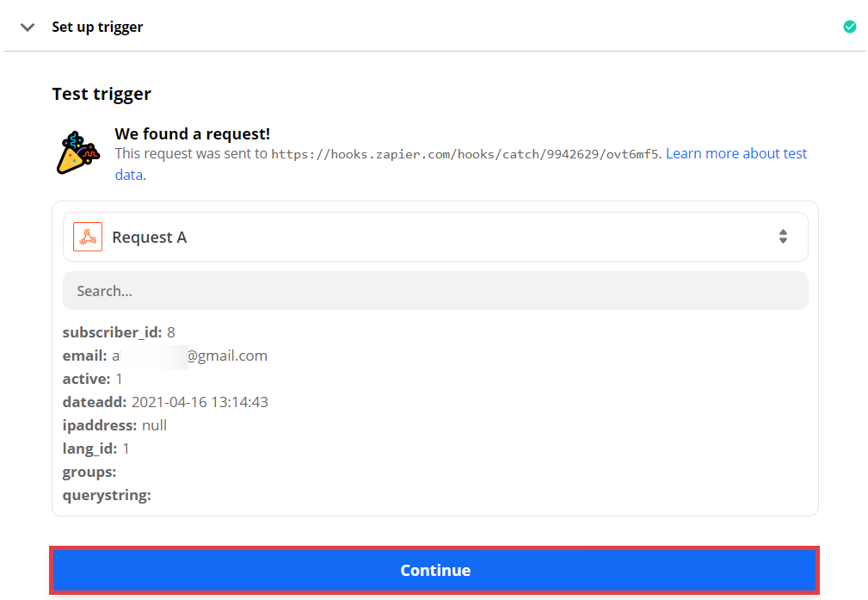Image resolution: width=868 pixels, height=600 pixels.
Task: Click the party popper celebration icon
Action: [77, 152]
